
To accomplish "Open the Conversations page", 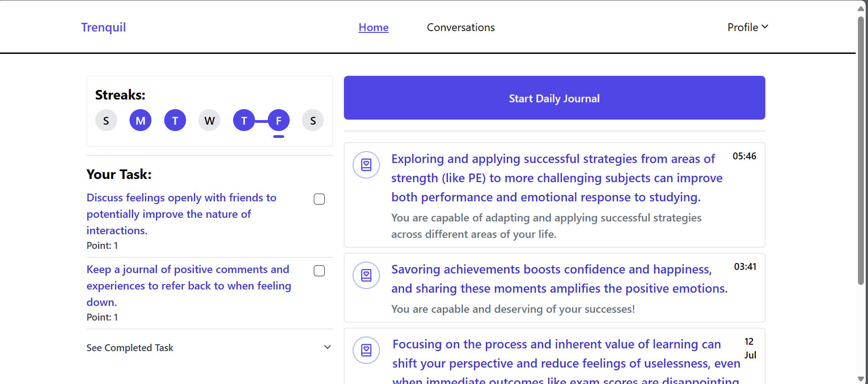I will (x=461, y=27).
